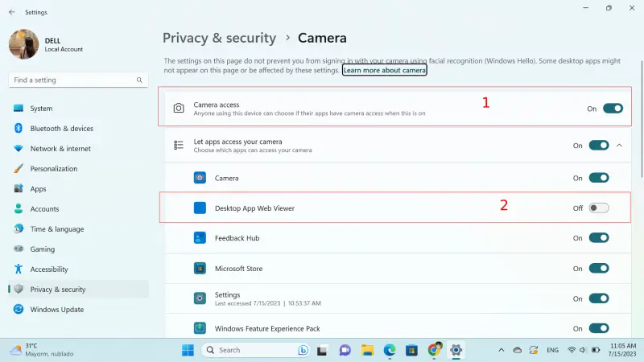Collapse the Let apps access your camera list
This screenshot has height=362, width=644.
point(619,146)
